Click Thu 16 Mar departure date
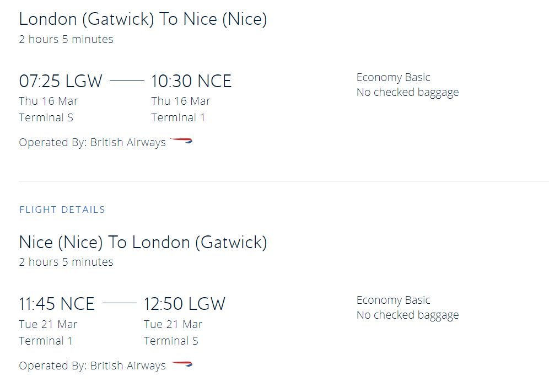This screenshot has height=392, width=549. [49, 101]
